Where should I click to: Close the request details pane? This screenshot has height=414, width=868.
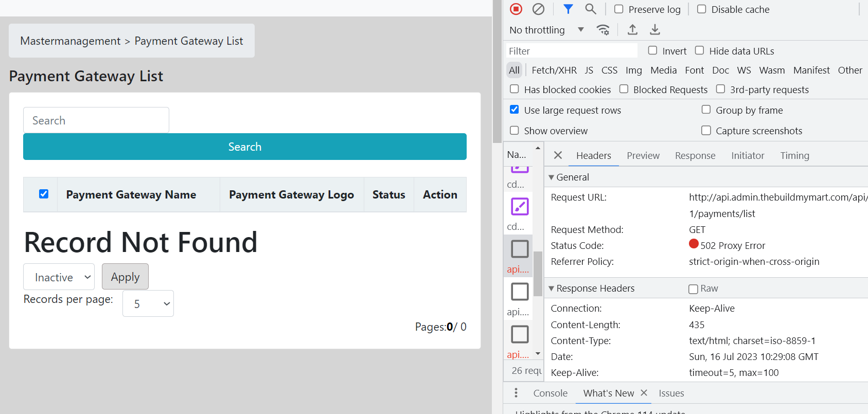tap(558, 155)
